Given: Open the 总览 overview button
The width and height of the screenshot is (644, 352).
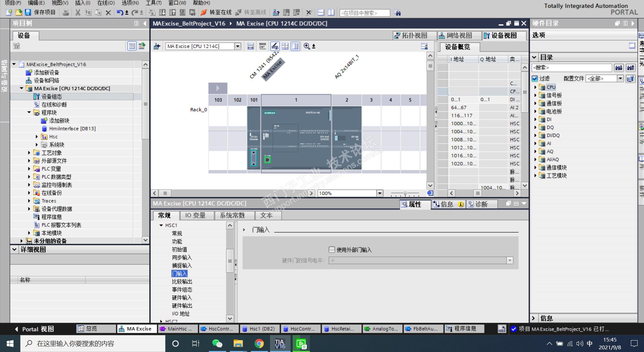Looking at the screenshot, I should (96, 328).
